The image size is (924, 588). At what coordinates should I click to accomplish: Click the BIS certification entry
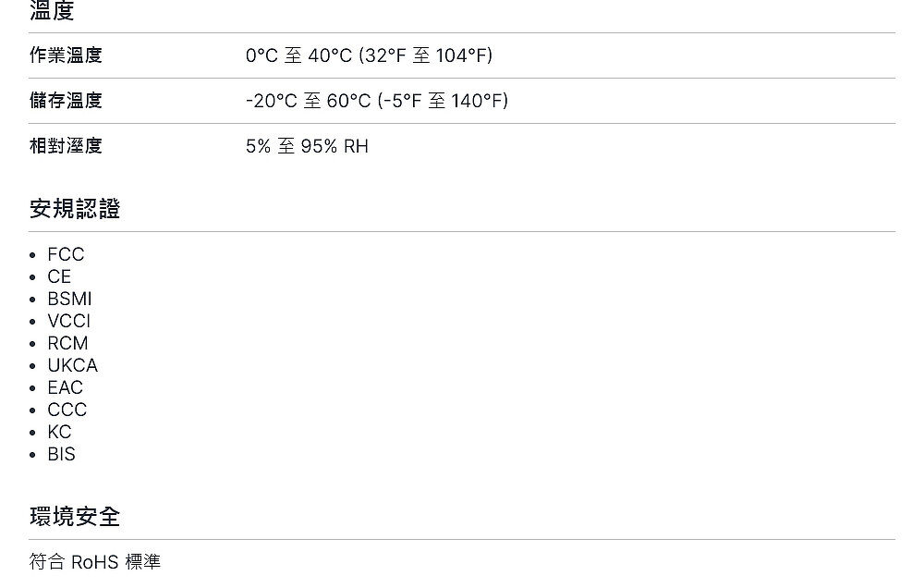[x=61, y=454]
